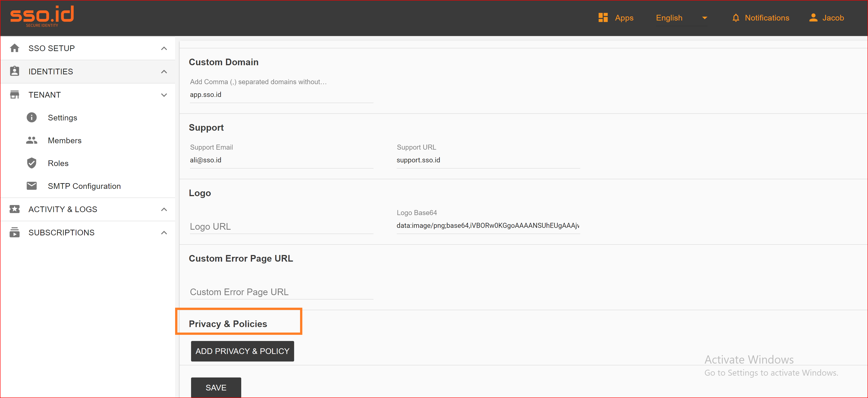Screen dimensions: 868x398
Task: Click the Settings info icon
Action: coord(31,117)
